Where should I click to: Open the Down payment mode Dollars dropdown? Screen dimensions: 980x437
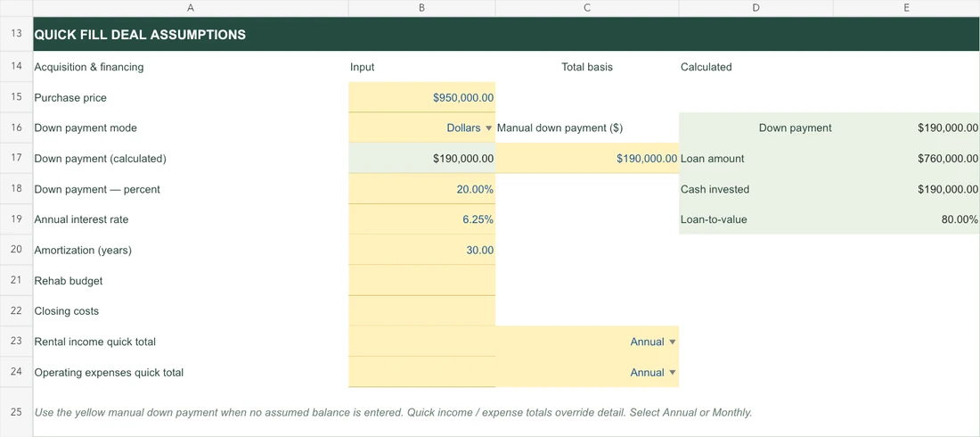pos(489,128)
